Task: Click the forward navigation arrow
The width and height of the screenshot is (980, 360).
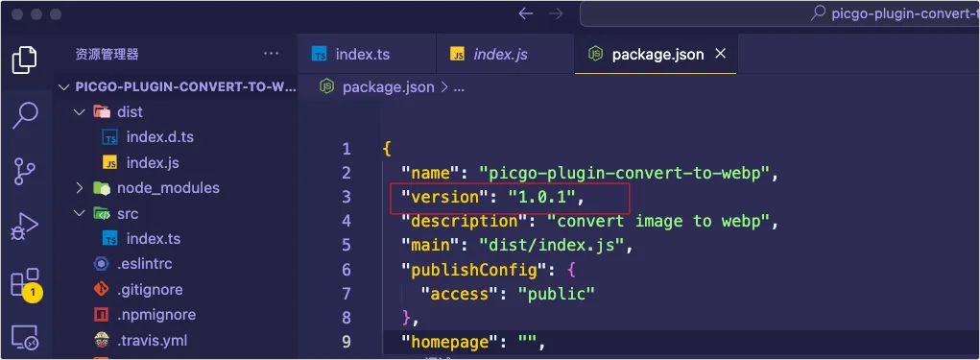Action: click(x=556, y=13)
